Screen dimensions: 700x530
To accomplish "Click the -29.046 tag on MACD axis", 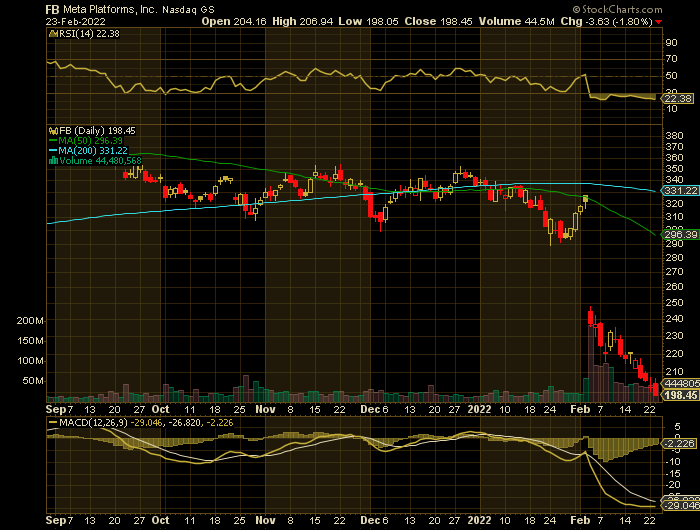I will pyautogui.click(x=680, y=506).
